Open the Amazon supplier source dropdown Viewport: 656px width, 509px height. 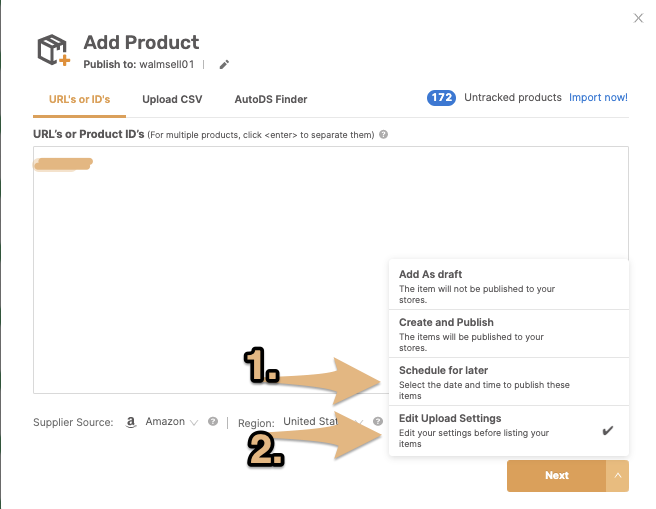pyautogui.click(x=172, y=422)
